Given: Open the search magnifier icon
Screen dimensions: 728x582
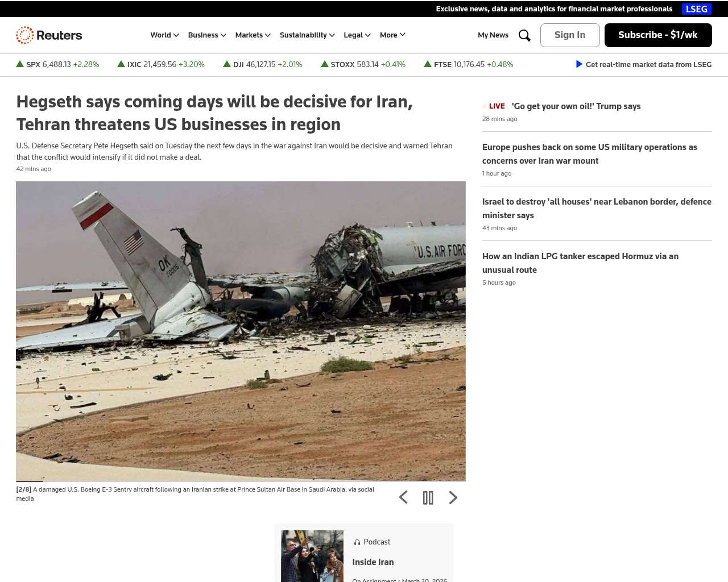Looking at the screenshot, I should click(524, 35).
